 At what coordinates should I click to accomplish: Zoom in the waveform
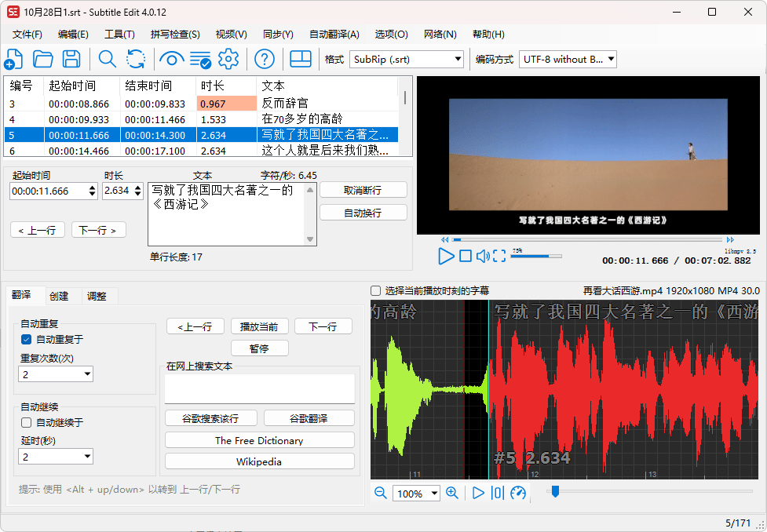452,493
